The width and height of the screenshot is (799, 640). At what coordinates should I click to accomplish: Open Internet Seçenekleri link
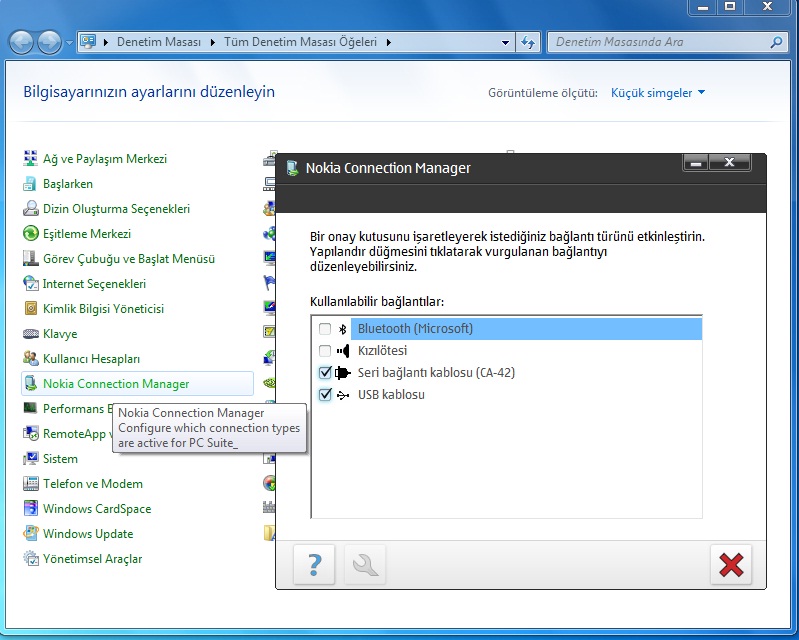94,283
